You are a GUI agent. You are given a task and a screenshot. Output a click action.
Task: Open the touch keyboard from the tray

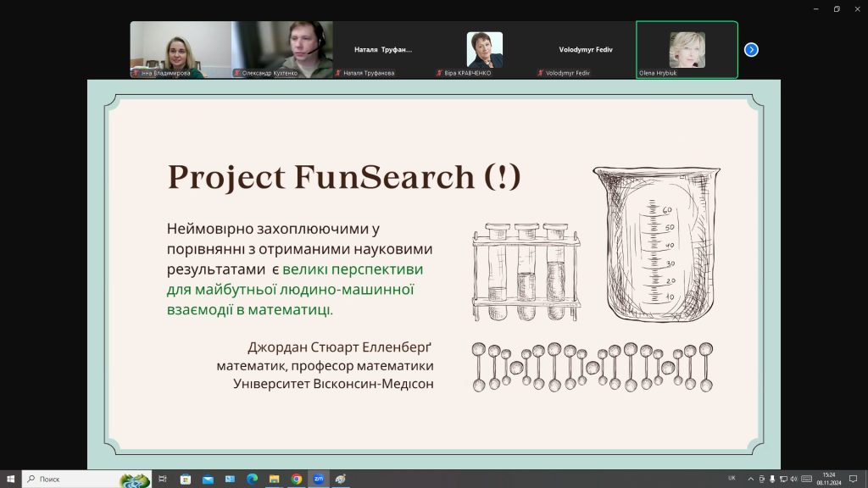click(x=807, y=480)
